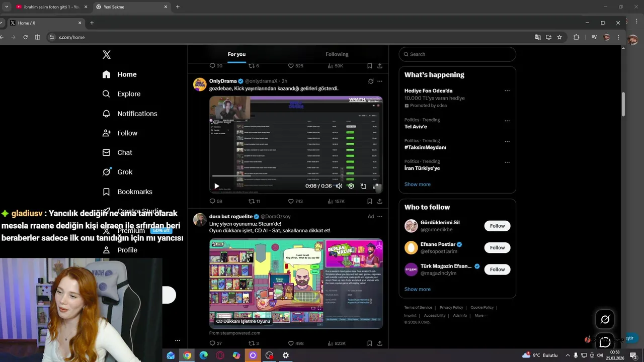Open Grok from the sidebar
Viewport: 644px width, 362px height.
(x=117, y=172)
